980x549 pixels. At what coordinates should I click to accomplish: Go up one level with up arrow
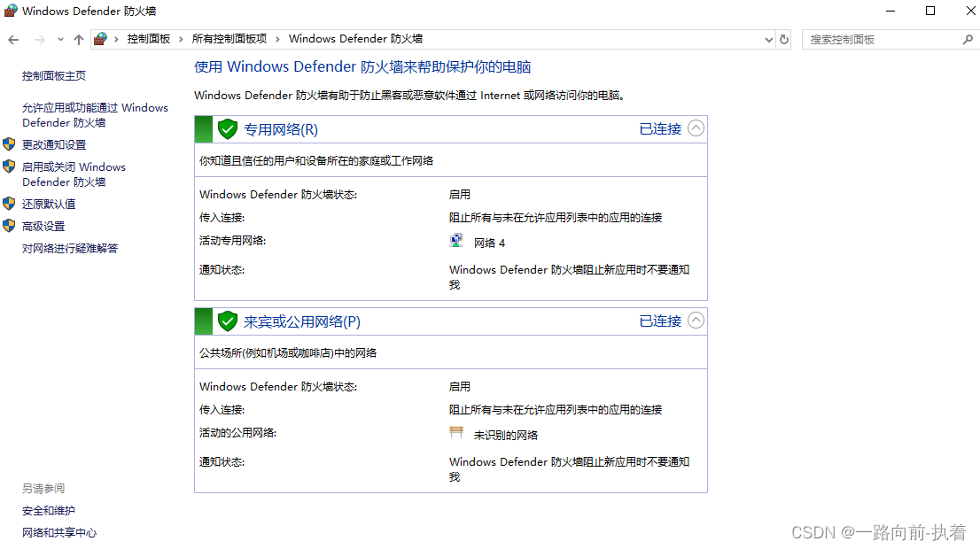pos(79,39)
